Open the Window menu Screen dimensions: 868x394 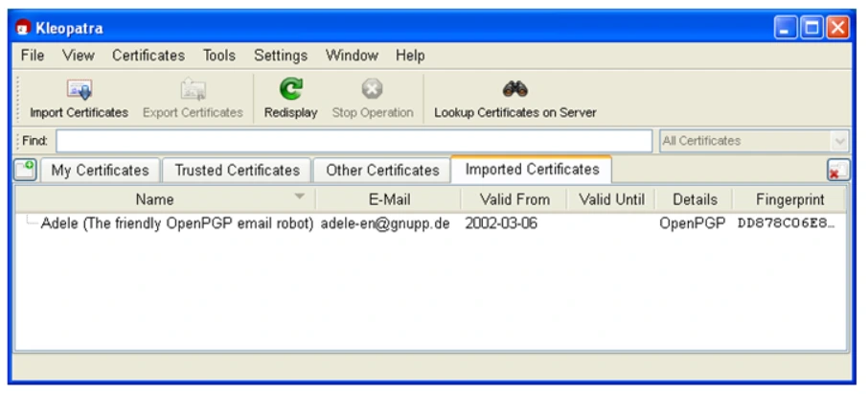[x=352, y=56]
